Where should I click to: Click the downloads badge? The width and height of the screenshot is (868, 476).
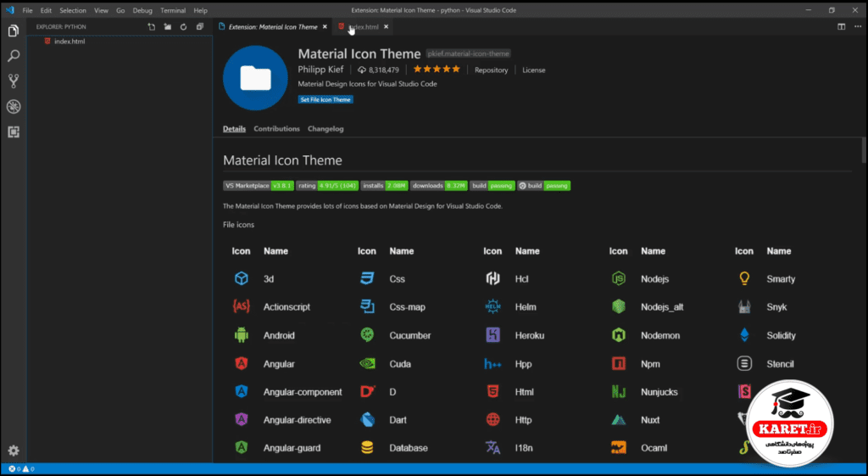(x=438, y=186)
